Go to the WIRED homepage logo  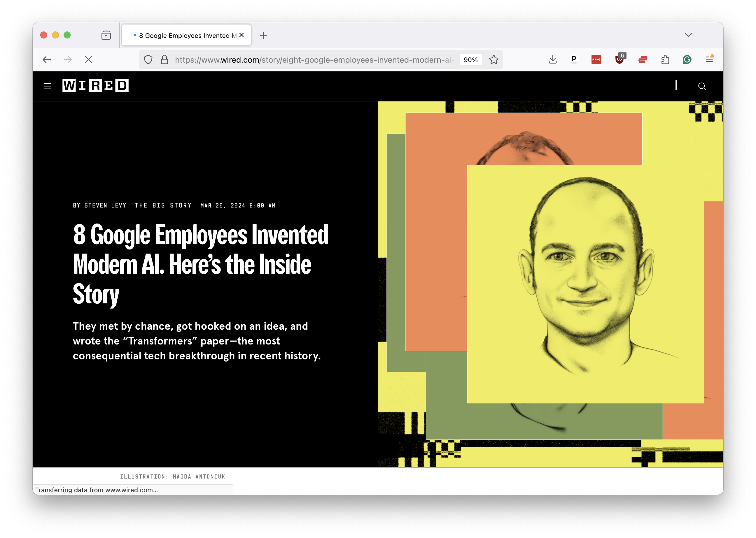(95, 85)
